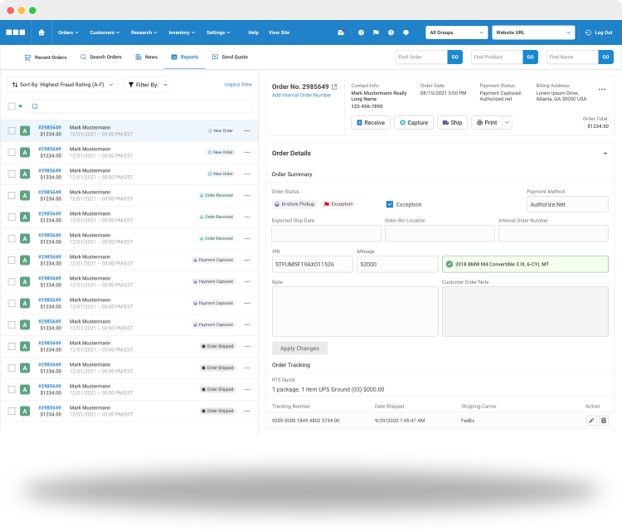Open the Legacy View link
This screenshot has height=531, width=622.
point(238,84)
